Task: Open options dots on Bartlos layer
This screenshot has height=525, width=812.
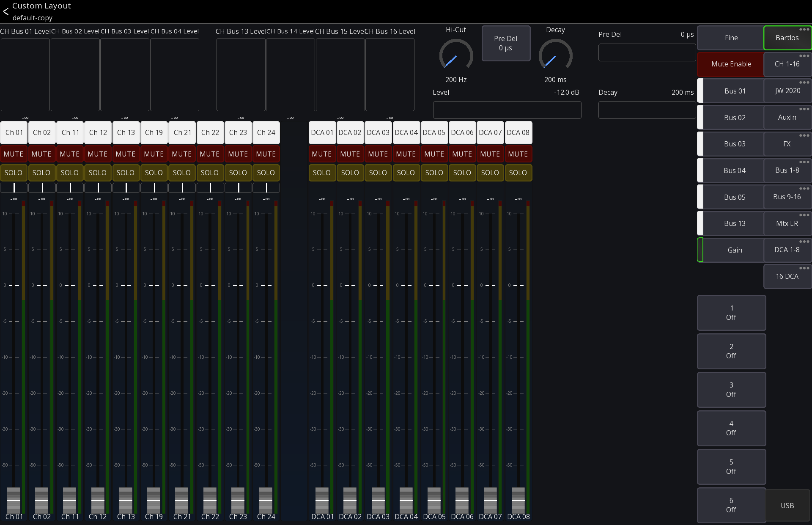Action: coord(804,29)
